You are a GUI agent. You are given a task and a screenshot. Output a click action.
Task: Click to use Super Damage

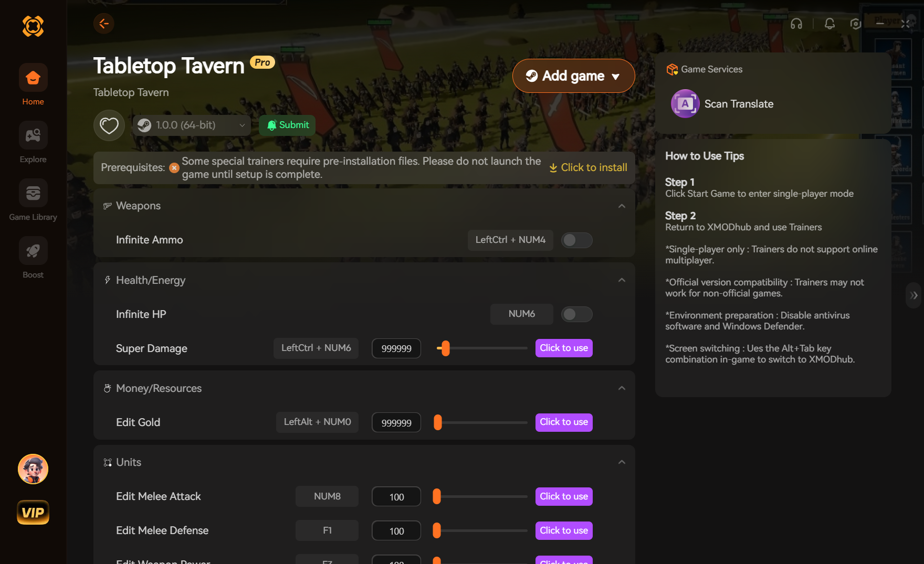tap(564, 348)
